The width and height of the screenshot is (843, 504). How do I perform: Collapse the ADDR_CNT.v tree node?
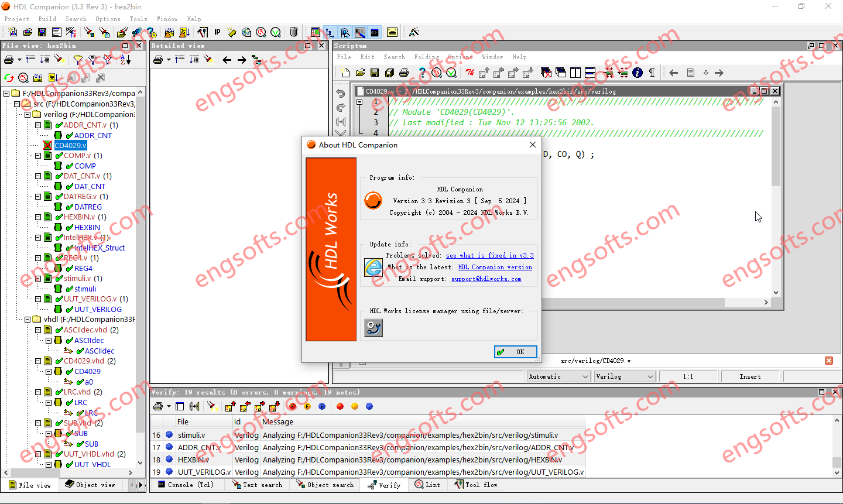pos(38,125)
